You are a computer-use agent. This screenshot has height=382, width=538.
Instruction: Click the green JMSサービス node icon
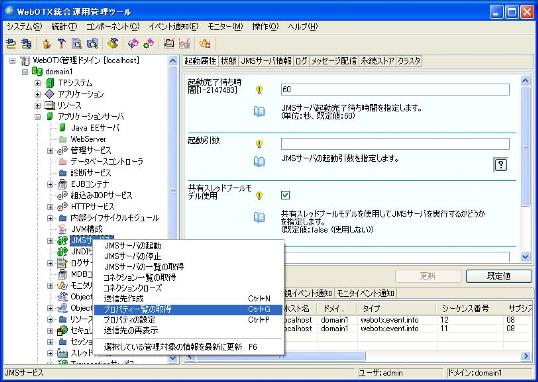[x=62, y=240]
